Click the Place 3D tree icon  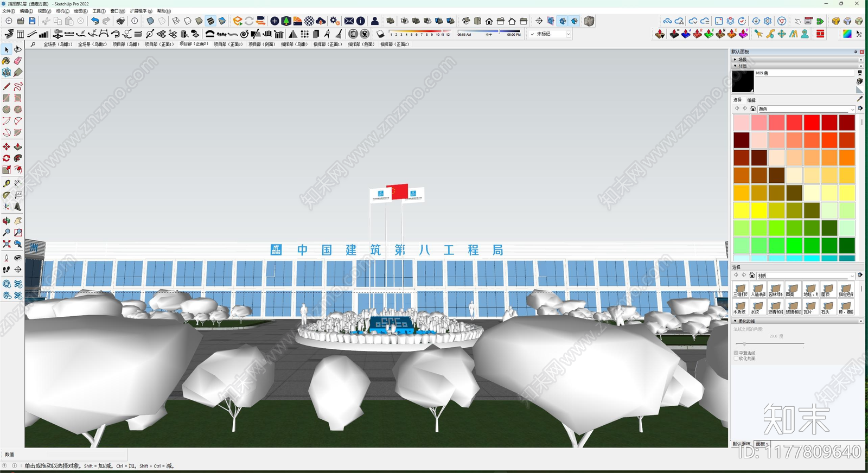click(x=286, y=21)
